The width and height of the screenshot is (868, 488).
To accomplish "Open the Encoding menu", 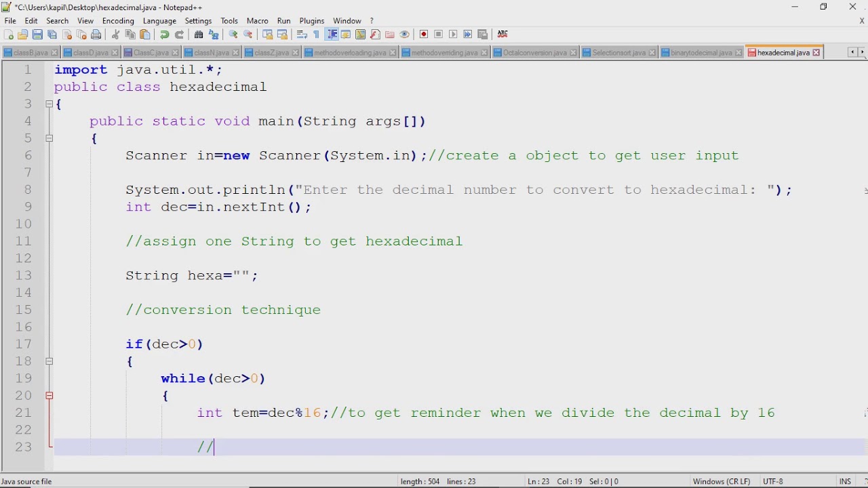I will (118, 21).
